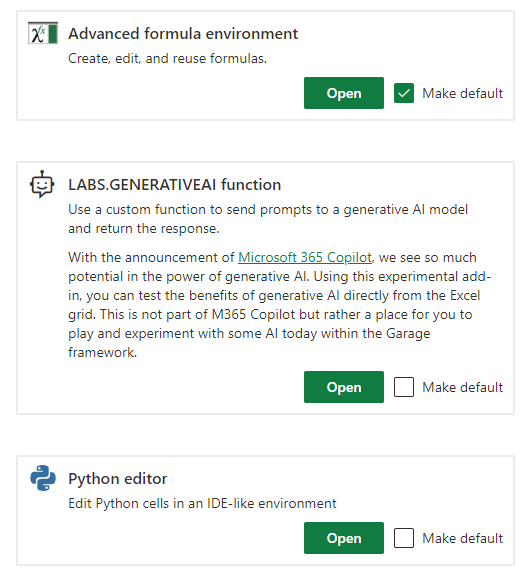This screenshot has width=525, height=582.
Task: Click the Make default label beside Advanced formula environment
Action: tap(463, 93)
